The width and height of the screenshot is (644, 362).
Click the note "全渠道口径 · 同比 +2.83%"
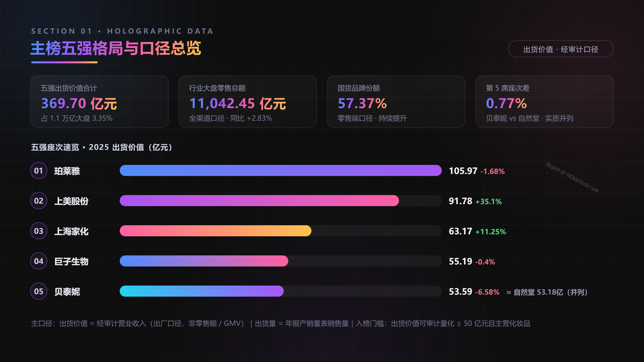click(x=230, y=119)
